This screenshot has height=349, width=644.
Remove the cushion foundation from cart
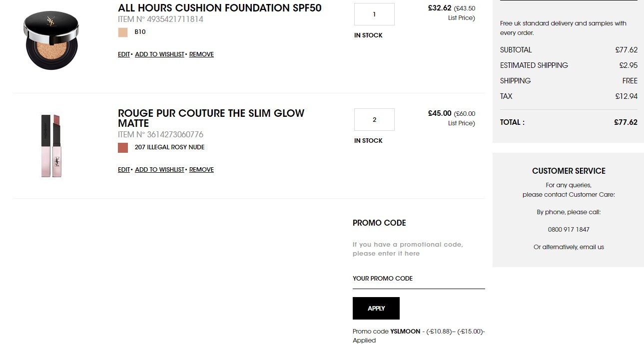[x=201, y=54]
